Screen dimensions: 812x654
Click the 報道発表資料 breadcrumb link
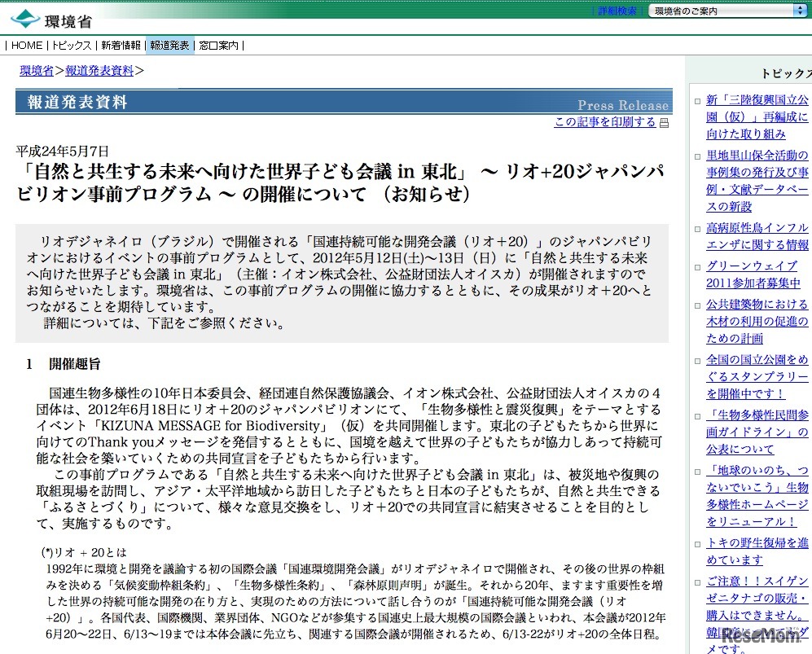coord(99,70)
